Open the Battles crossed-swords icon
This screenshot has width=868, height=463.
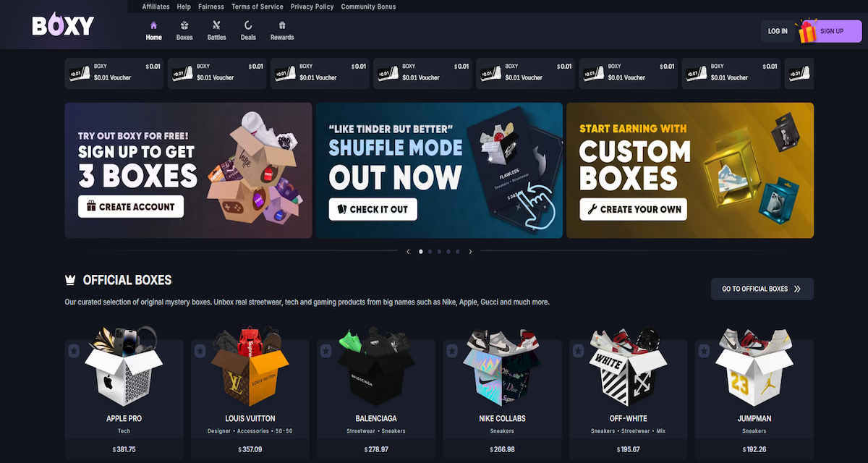pos(216,25)
